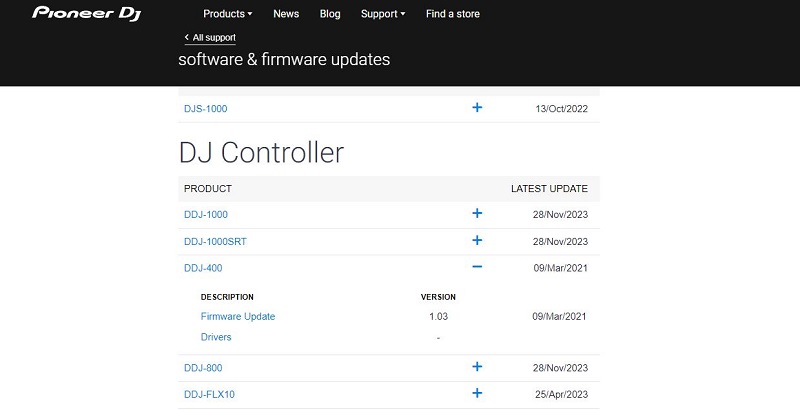The height and width of the screenshot is (410, 800).
Task: Expand the DJS-1000 row plus icon
Action: 477,108
